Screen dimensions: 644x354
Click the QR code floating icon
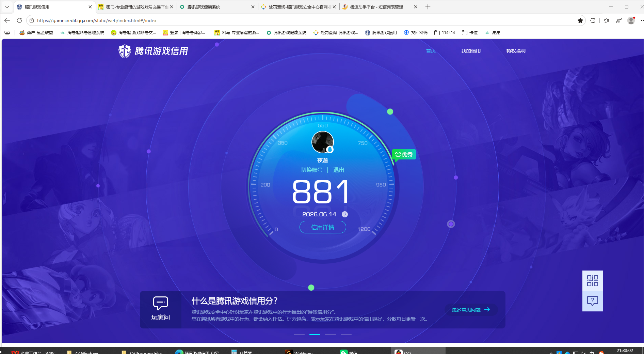tap(593, 281)
